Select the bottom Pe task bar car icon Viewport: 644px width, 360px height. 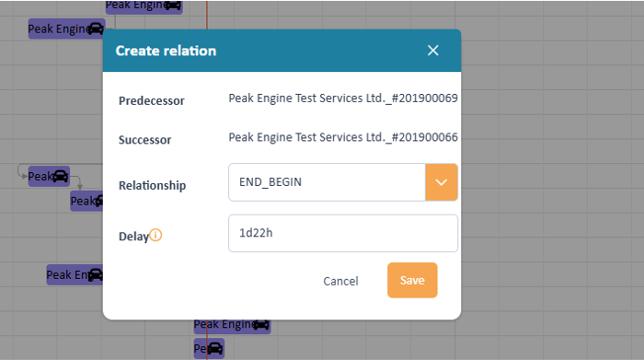tap(214, 349)
